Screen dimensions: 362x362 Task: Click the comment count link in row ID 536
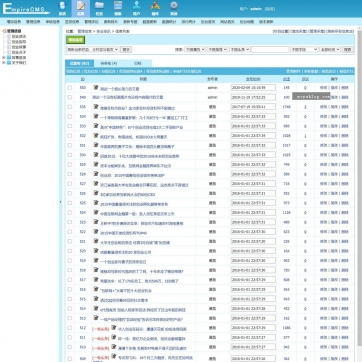tap(305, 107)
